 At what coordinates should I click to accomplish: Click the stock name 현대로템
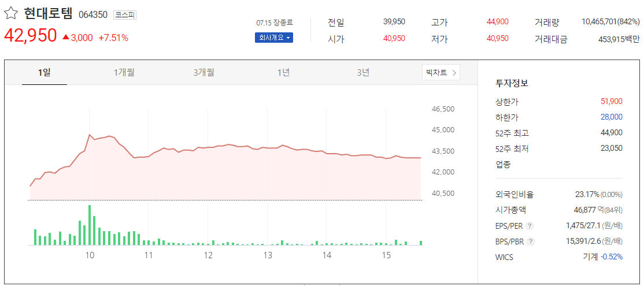(48, 14)
